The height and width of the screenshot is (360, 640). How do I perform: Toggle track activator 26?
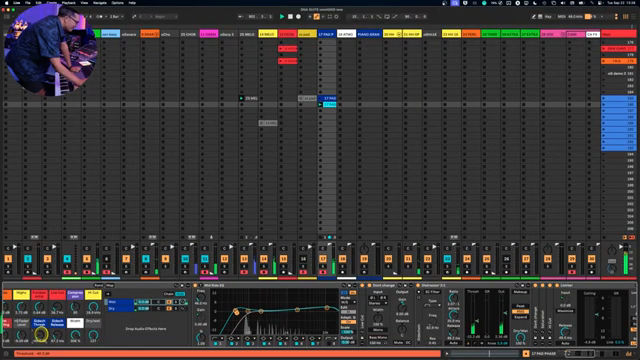(506, 259)
